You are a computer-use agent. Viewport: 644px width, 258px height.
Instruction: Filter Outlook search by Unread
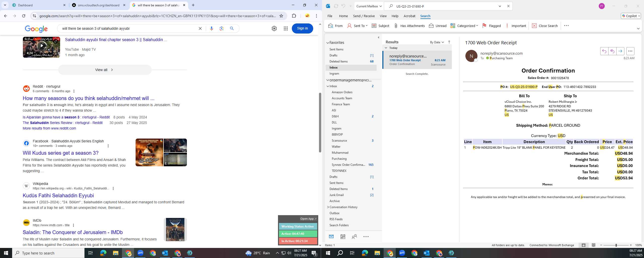click(x=438, y=26)
